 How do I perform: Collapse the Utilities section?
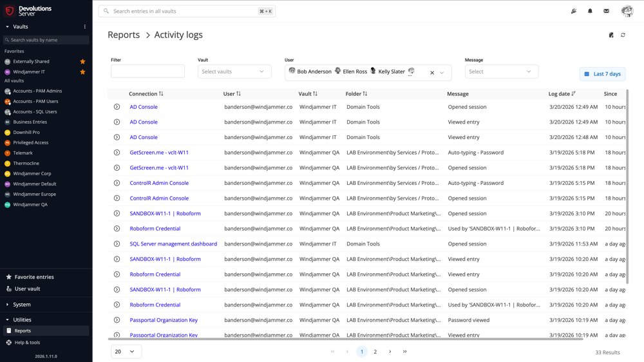(7, 319)
